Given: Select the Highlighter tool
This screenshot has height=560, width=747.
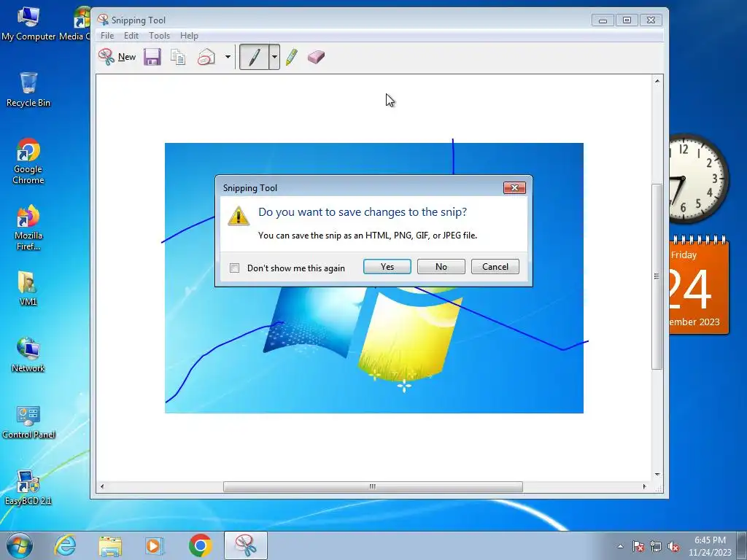Looking at the screenshot, I should tap(292, 57).
